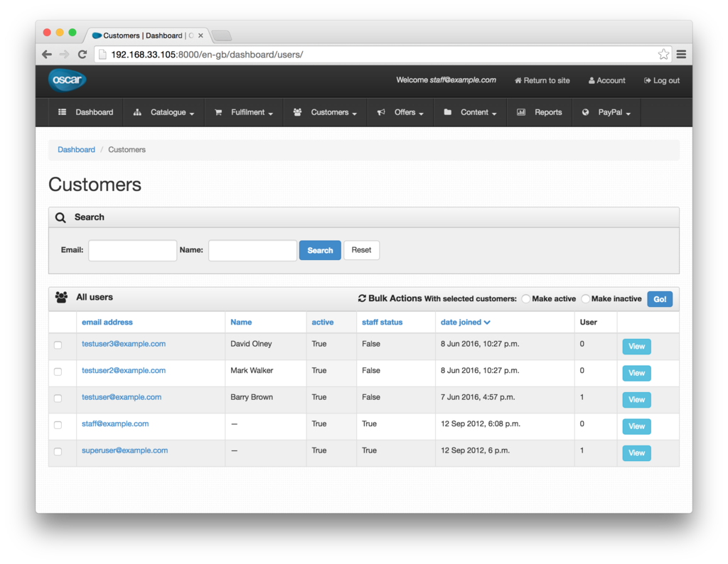728x564 pixels.
Task: Click the sign-out icon beside Log out
Action: tap(647, 81)
